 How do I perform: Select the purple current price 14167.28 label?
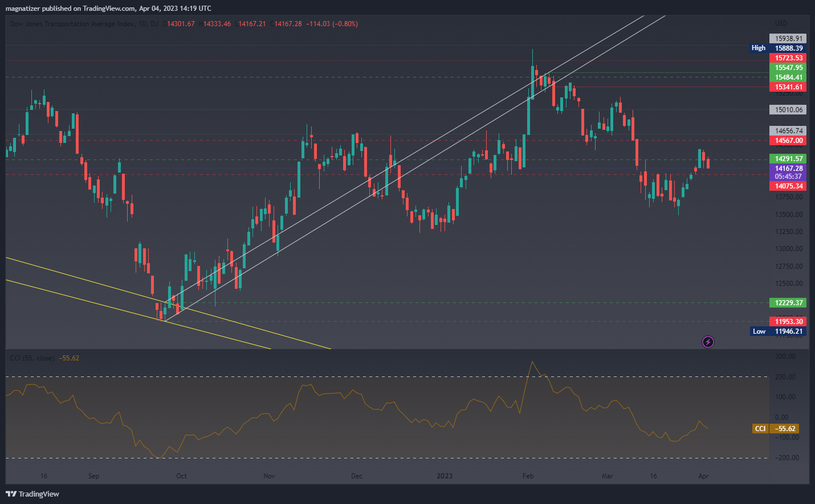788,169
